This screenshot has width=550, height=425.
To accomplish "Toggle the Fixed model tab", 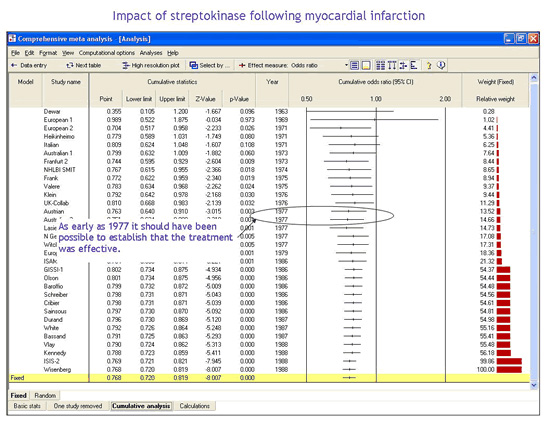I will pos(18,395).
